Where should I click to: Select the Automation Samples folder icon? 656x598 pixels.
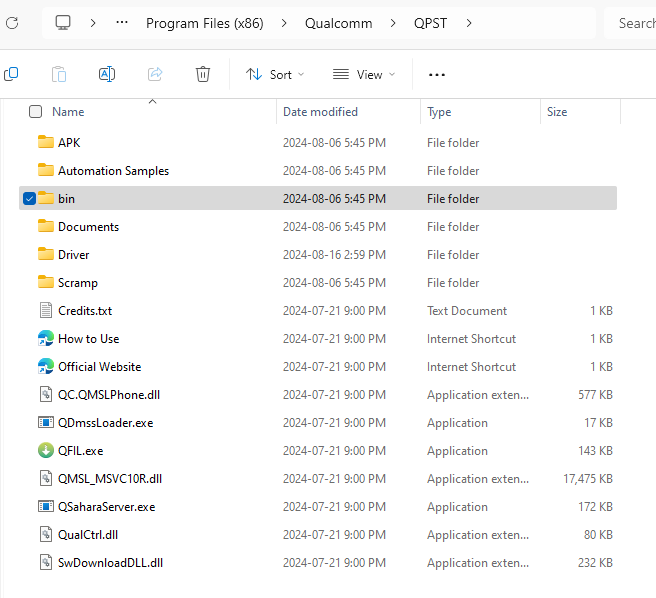click(46, 170)
